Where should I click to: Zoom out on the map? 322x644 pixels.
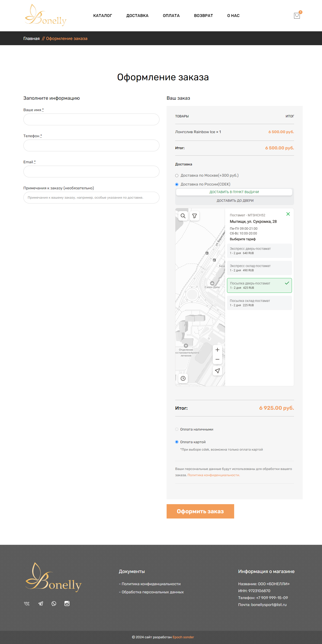[217, 359]
